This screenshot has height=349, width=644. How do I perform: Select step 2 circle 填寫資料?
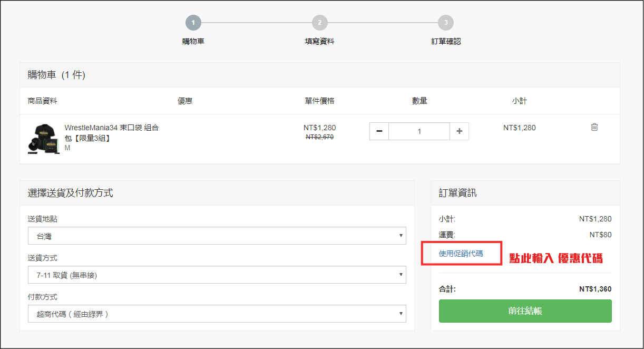[319, 23]
